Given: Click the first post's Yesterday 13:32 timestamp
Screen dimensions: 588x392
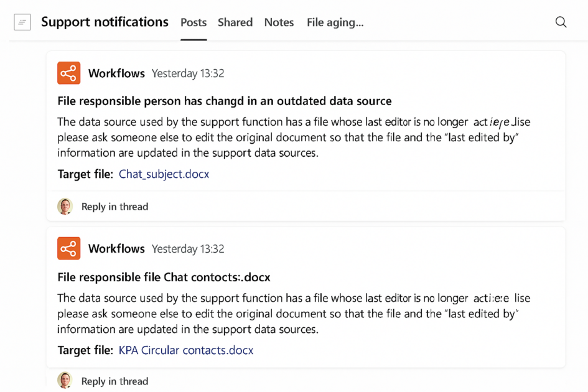Looking at the screenshot, I should [188, 73].
